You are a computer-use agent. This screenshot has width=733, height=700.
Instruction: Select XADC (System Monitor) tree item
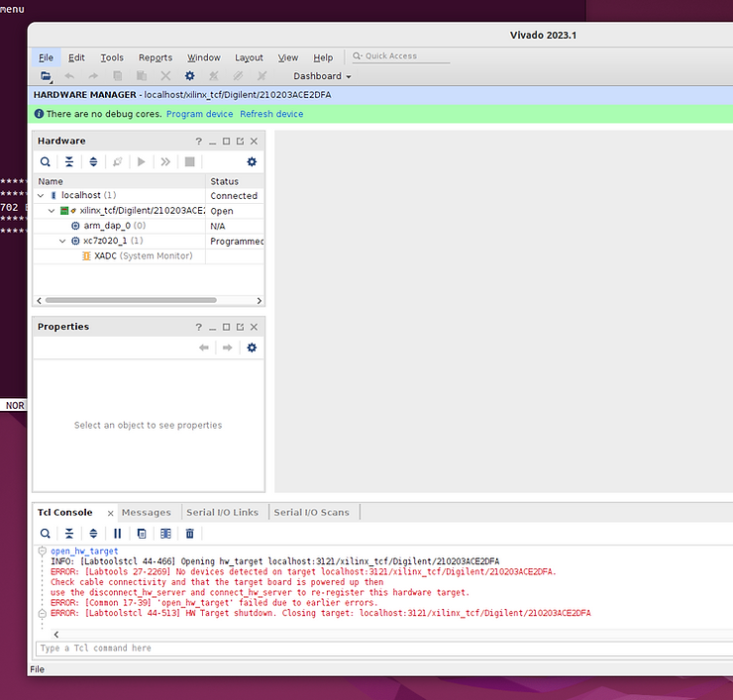click(x=143, y=256)
